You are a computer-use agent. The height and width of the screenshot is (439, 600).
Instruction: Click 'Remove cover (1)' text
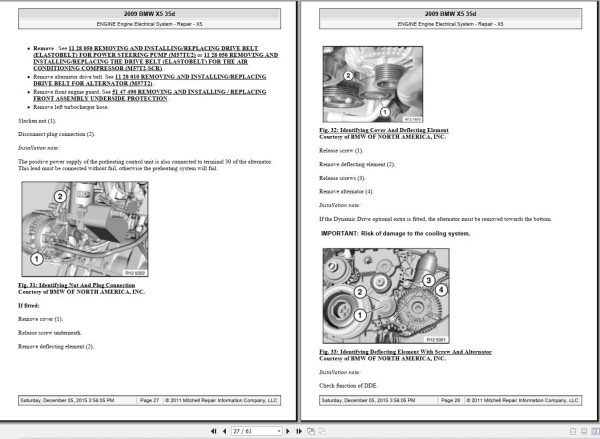pos(40,319)
